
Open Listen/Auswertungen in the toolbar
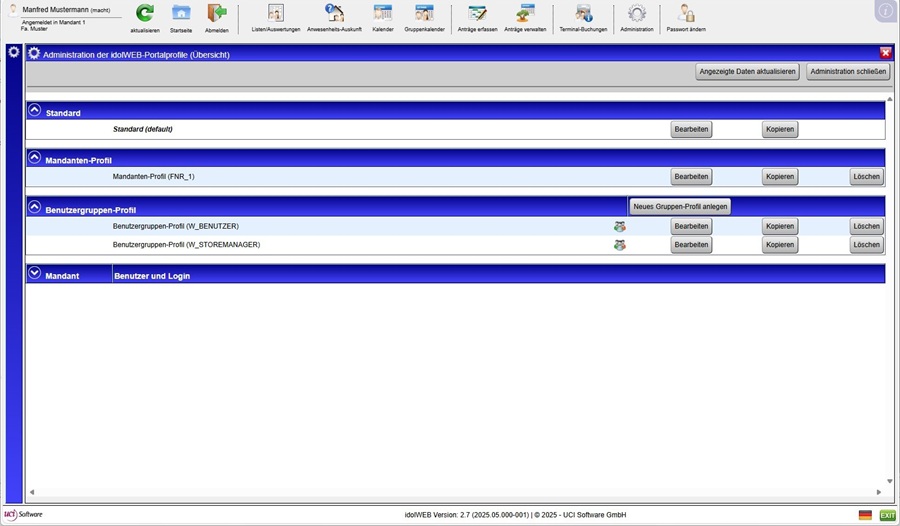(276, 14)
